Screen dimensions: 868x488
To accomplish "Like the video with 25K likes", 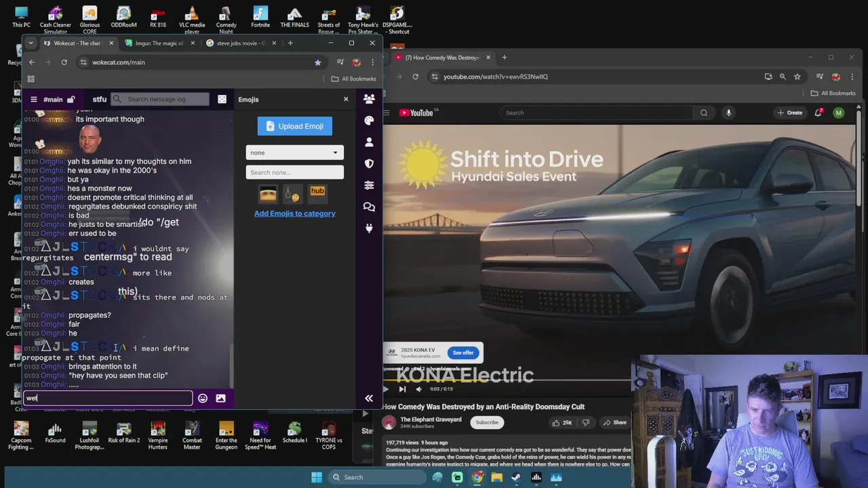I will tap(562, 422).
